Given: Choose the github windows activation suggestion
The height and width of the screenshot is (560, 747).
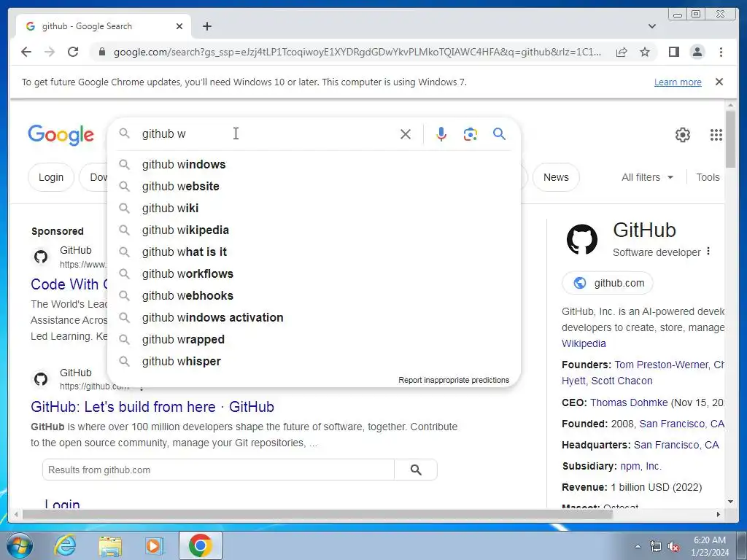Looking at the screenshot, I should (314, 318).
